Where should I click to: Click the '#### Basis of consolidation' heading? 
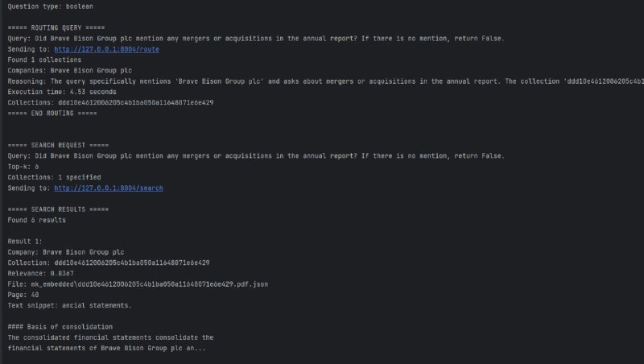60,327
